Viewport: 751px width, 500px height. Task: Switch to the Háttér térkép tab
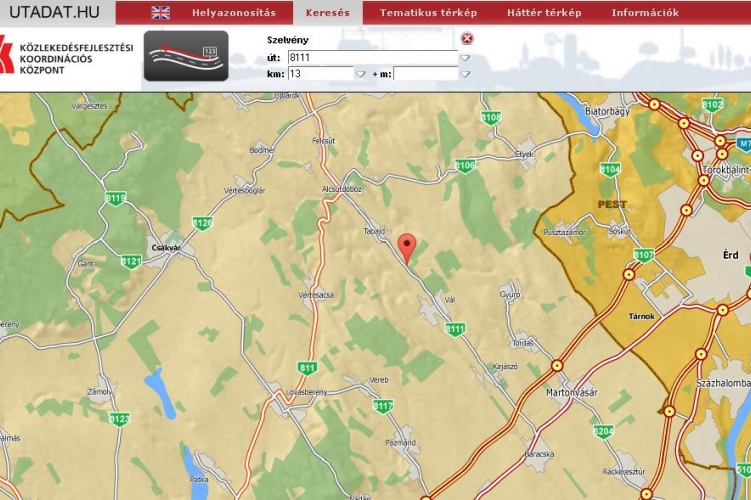[544, 13]
